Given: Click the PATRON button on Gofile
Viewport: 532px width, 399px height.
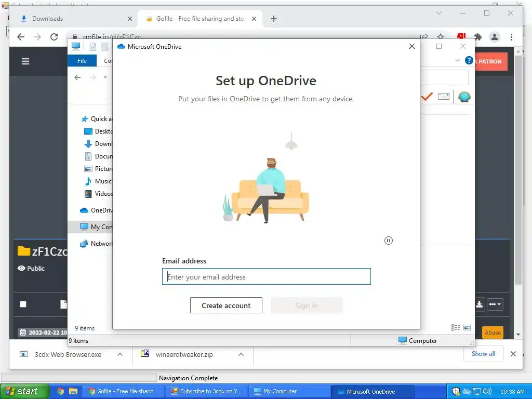Looking at the screenshot, I should tap(491, 61).
